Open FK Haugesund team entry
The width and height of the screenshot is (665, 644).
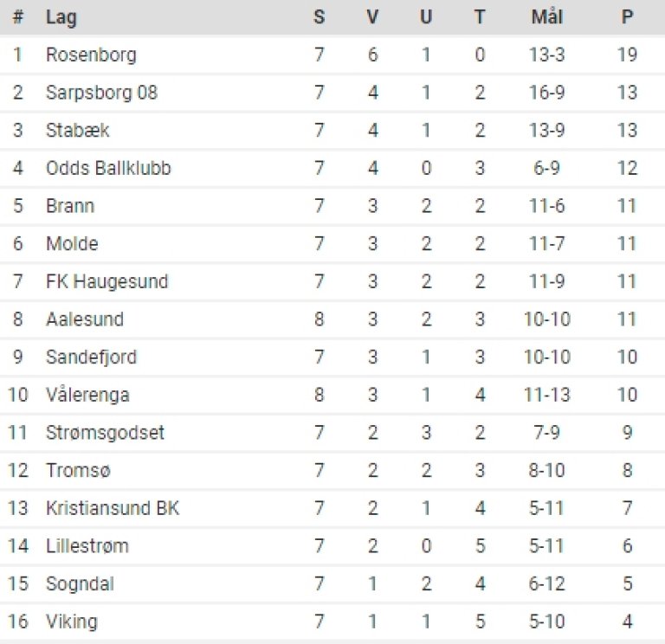click(107, 281)
